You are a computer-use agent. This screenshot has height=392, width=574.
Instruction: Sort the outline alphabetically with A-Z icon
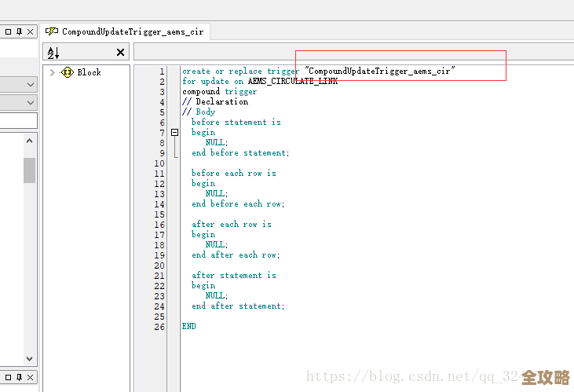[53, 53]
